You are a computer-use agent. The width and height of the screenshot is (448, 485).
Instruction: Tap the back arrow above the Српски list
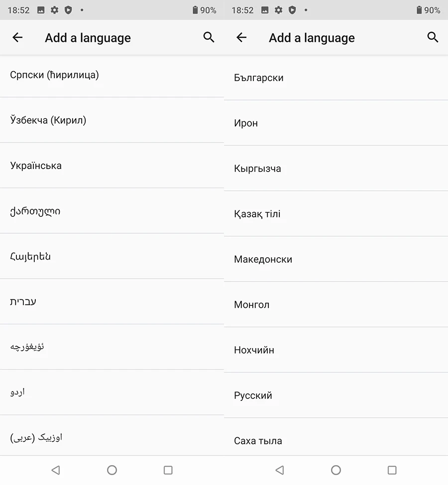(17, 38)
